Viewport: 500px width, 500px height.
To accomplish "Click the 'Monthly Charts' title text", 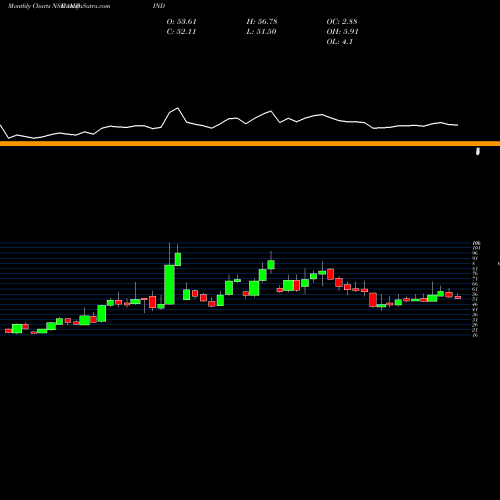I will (x=29, y=6).
